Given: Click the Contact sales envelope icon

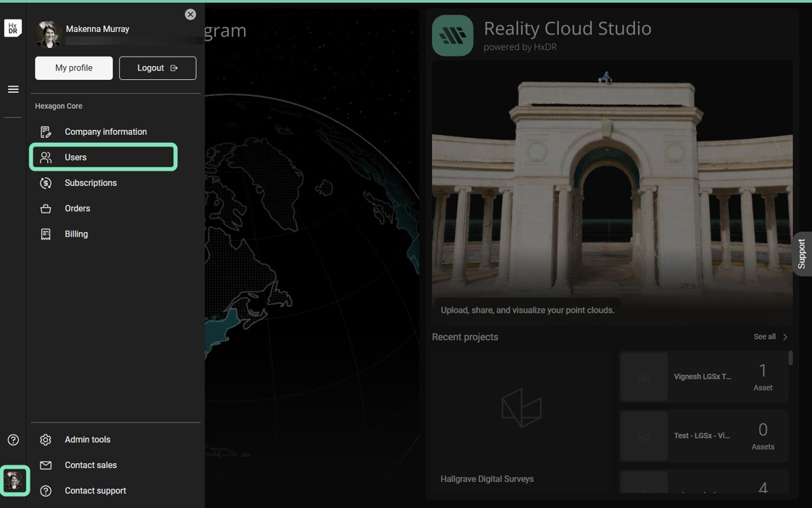Looking at the screenshot, I should (46, 465).
